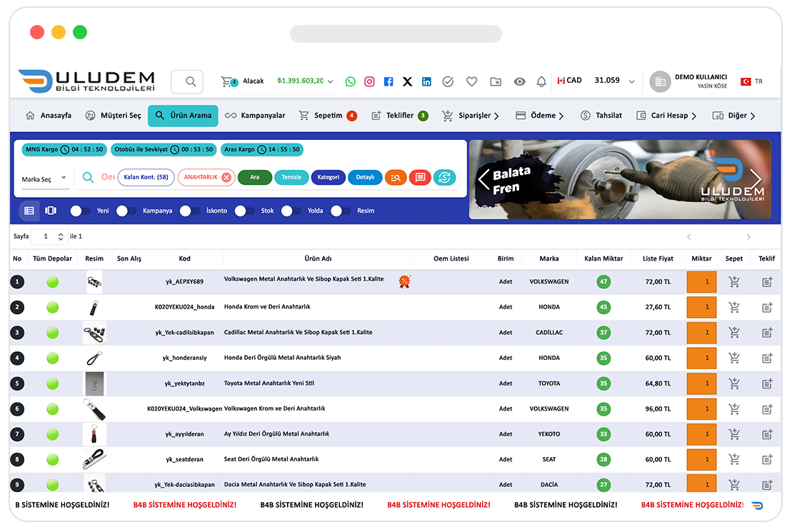
Task: Click the Temizle button
Action: (291, 177)
